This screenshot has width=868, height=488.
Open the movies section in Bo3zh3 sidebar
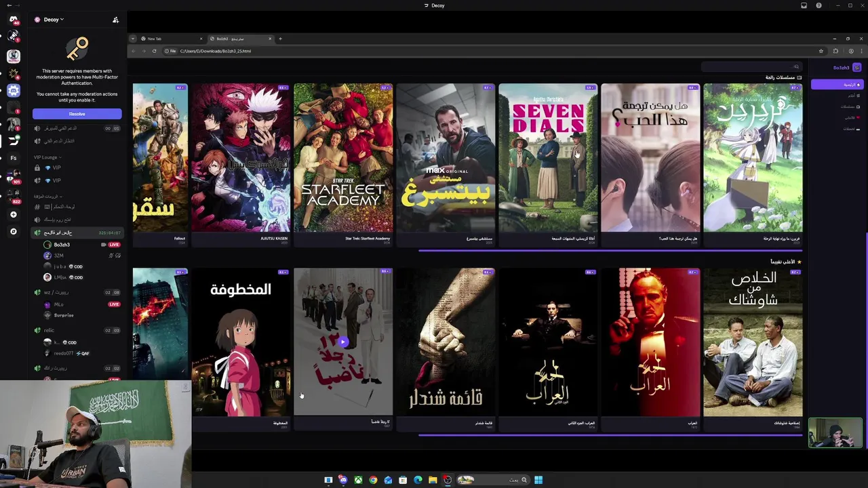pos(852,96)
